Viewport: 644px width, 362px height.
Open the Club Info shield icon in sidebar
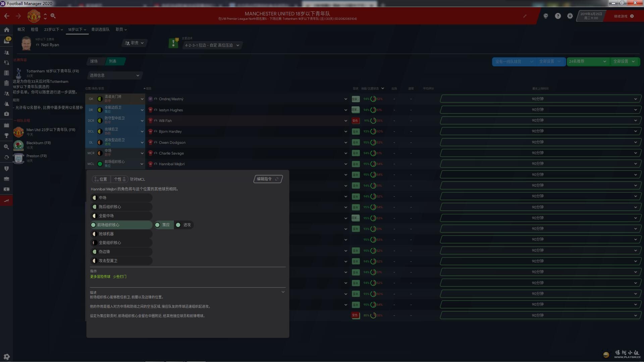click(6, 169)
